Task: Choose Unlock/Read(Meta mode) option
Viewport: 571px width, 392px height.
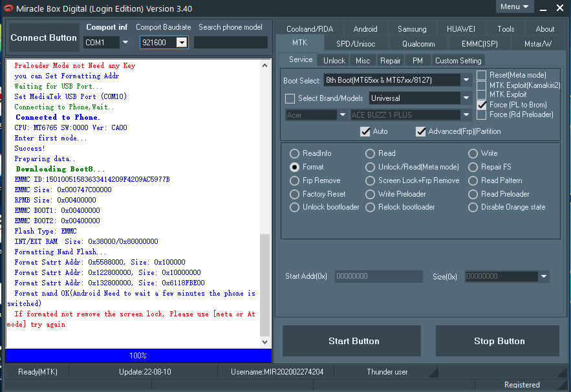Action: pyautogui.click(x=370, y=167)
